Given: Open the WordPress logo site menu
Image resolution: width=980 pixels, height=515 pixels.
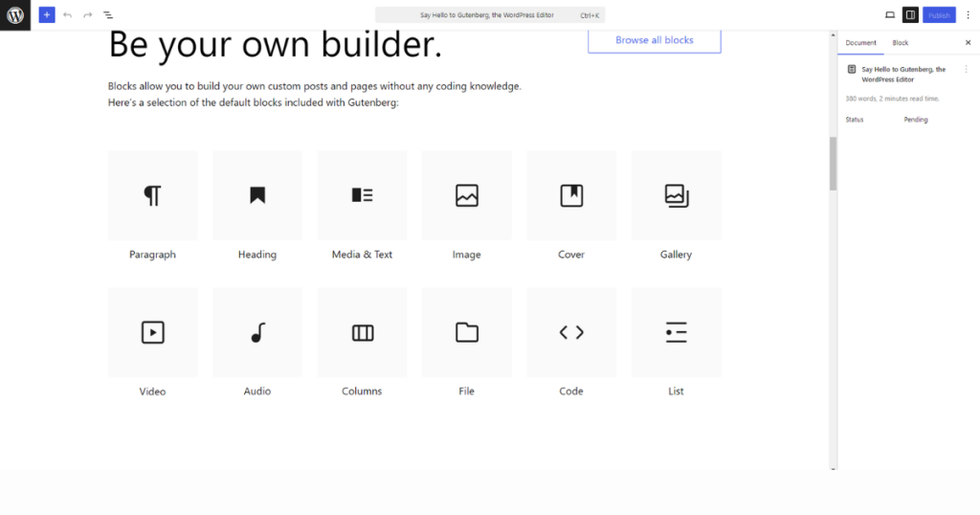Looking at the screenshot, I should 15,15.
